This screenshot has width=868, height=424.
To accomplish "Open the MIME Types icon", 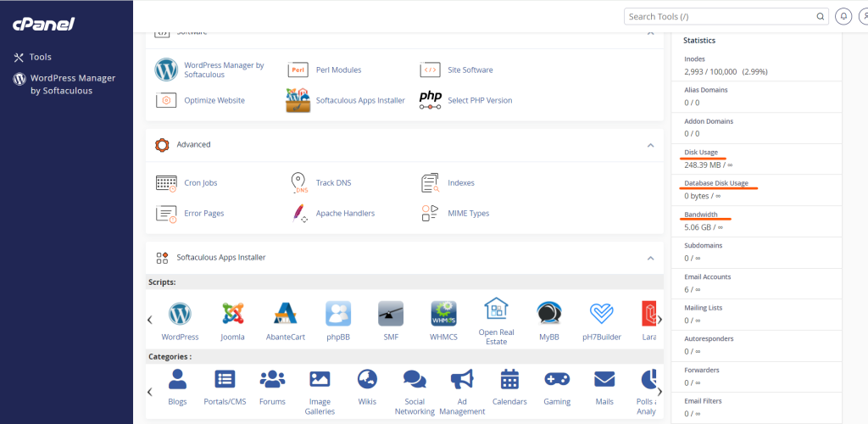I will pyautogui.click(x=430, y=213).
